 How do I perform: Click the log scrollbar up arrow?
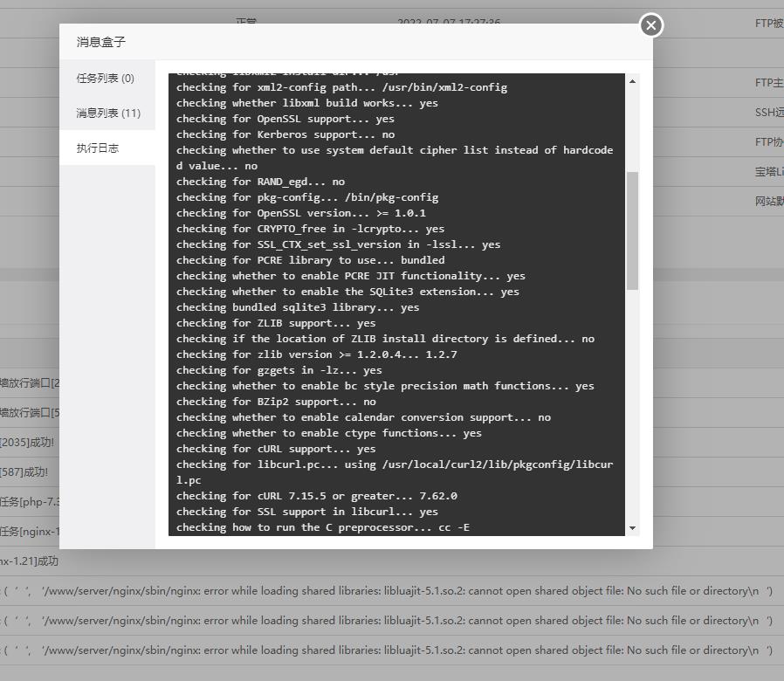pos(632,81)
